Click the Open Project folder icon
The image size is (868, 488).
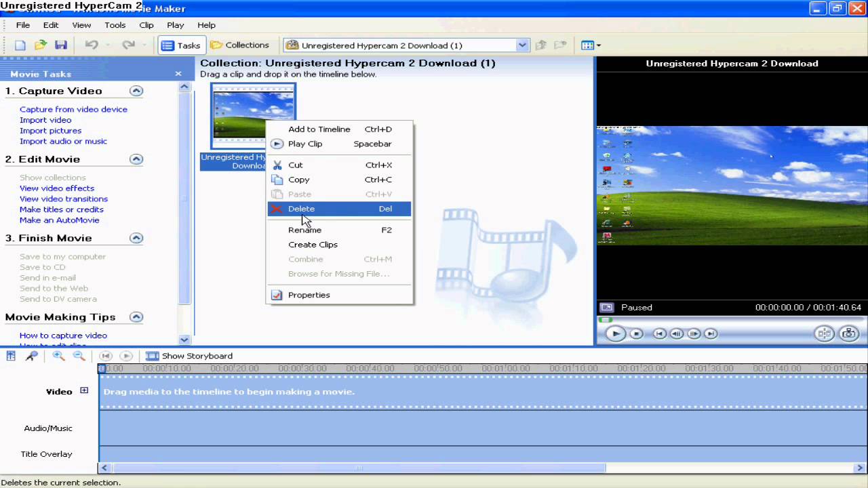[x=41, y=45]
